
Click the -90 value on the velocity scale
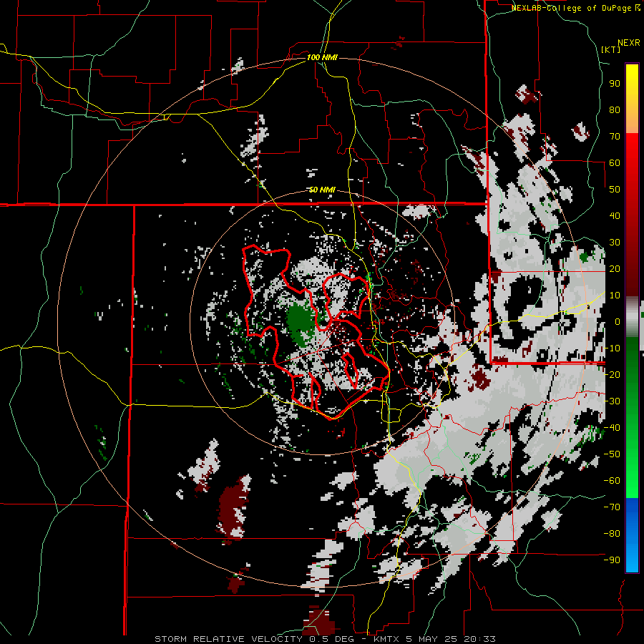point(612,560)
